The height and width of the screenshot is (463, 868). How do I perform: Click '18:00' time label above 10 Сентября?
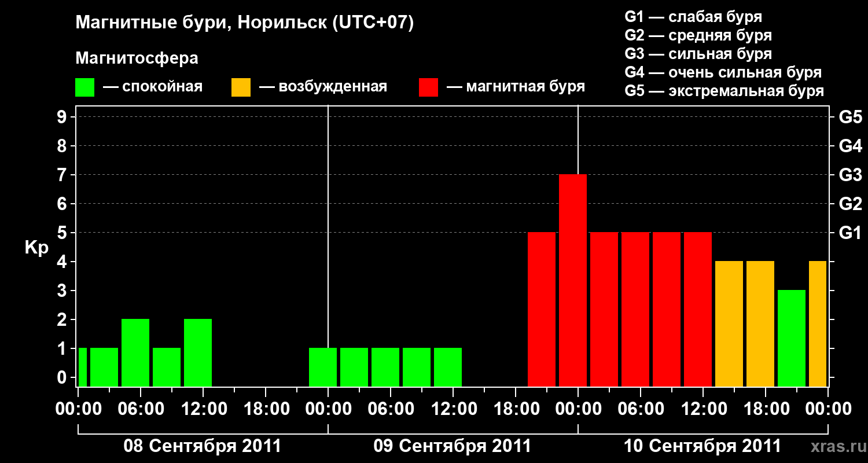tap(766, 409)
